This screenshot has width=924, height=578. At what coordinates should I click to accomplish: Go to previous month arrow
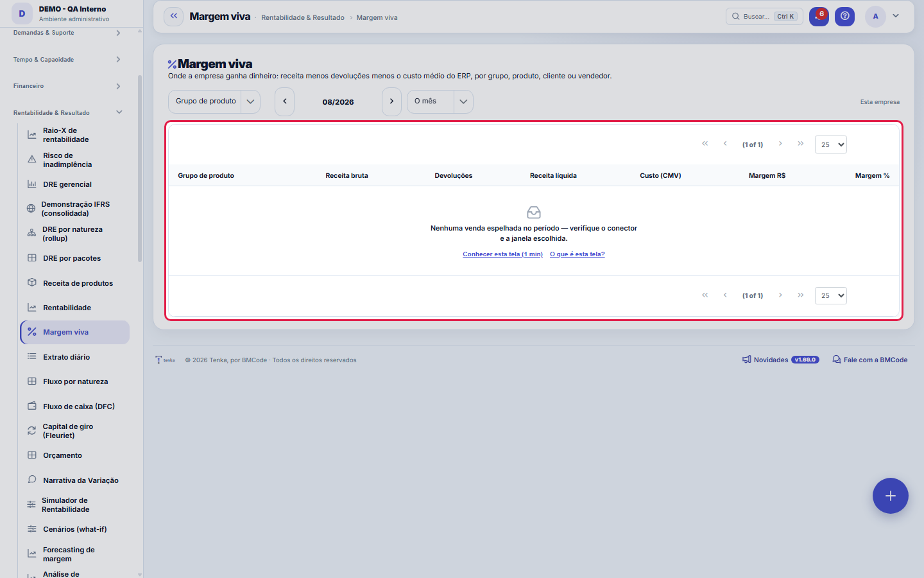[284, 101]
